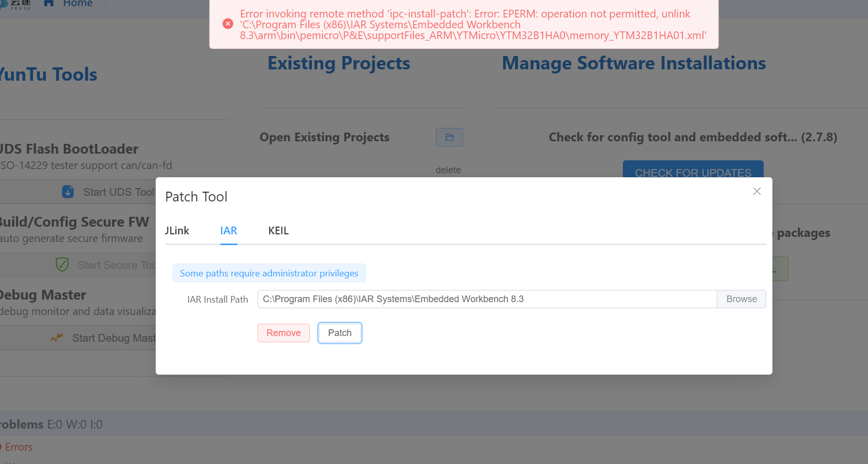Click the Home icon in top bar

(49, 3)
